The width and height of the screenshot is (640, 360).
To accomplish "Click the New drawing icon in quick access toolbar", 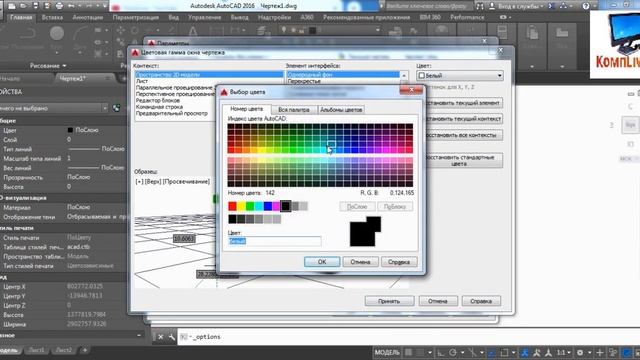I will (12, 6).
